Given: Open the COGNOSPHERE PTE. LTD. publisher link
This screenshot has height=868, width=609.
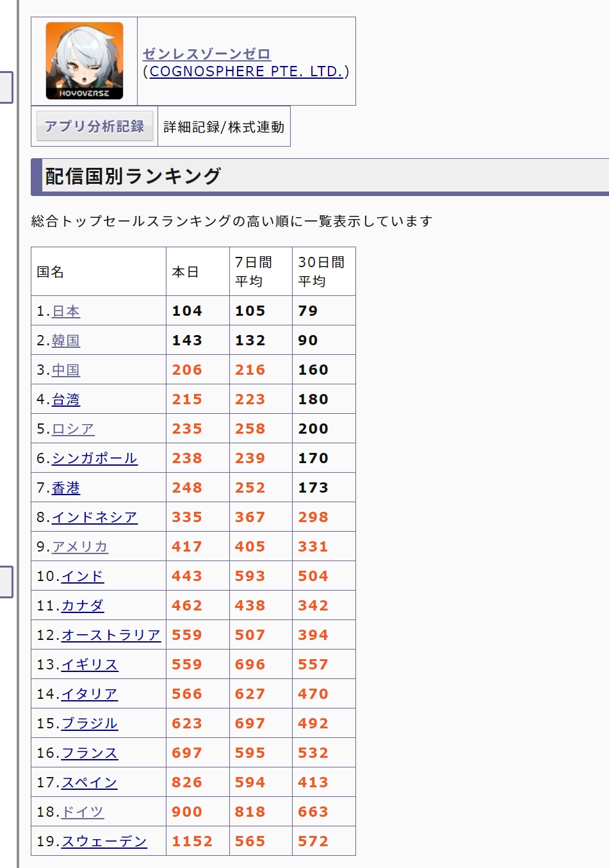Looking at the screenshot, I should coord(246,71).
